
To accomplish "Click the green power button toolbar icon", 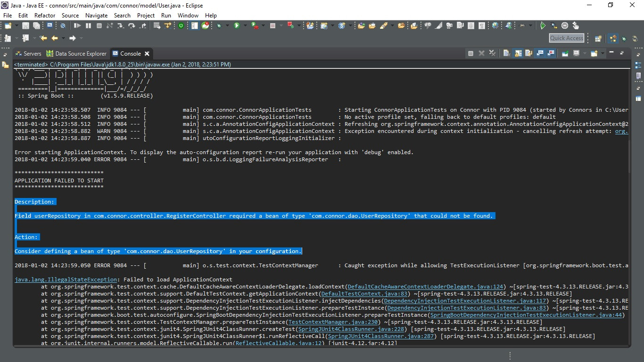I will click(181, 25).
